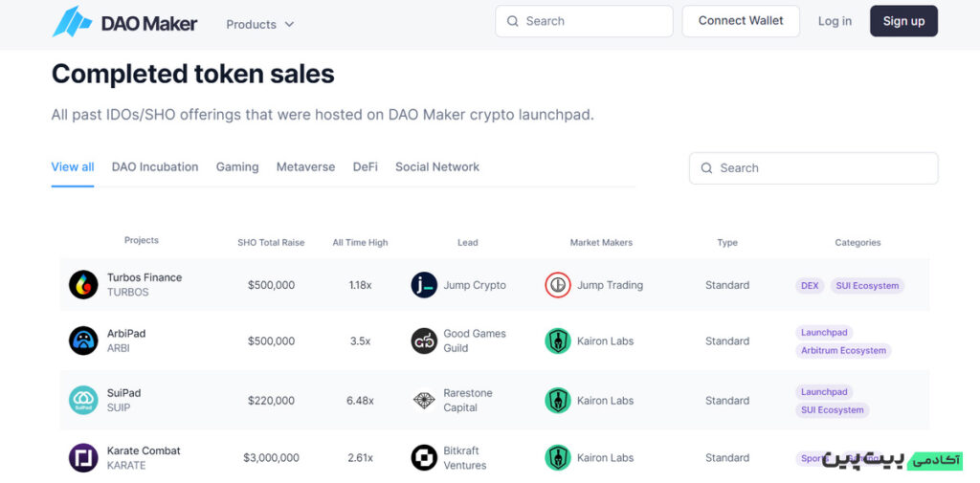The image size is (980, 483).
Task: Click the magnifier icon in header search
Action: 513,21
